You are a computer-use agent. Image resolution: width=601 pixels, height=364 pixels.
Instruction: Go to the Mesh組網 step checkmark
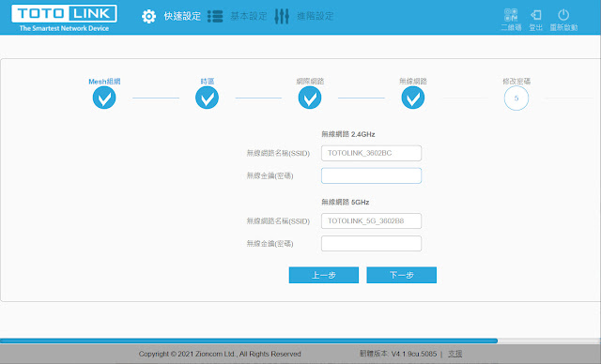(x=104, y=98)
